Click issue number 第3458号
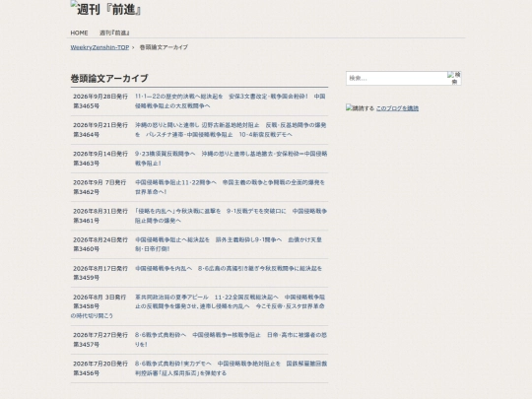 pos(86,306)
